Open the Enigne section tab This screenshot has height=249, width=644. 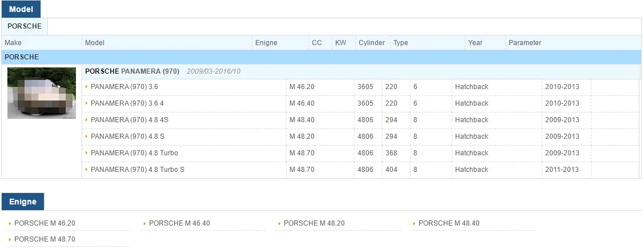point(23,202)
